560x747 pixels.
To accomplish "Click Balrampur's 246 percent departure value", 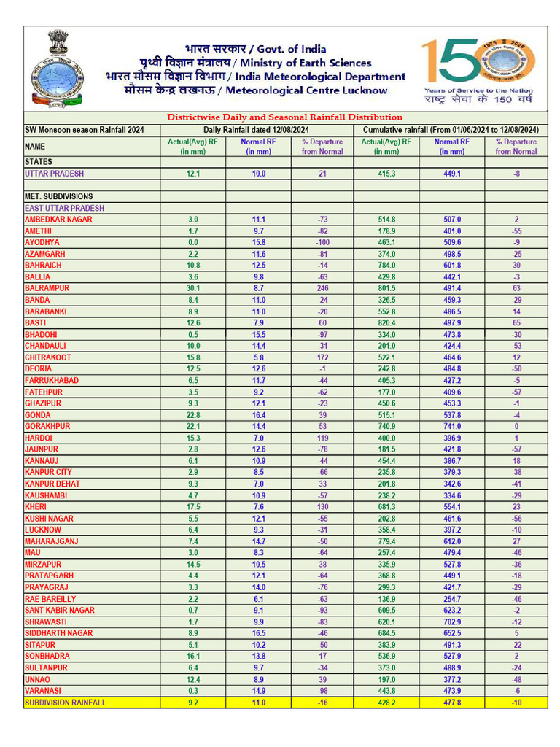I will point(323,288).
